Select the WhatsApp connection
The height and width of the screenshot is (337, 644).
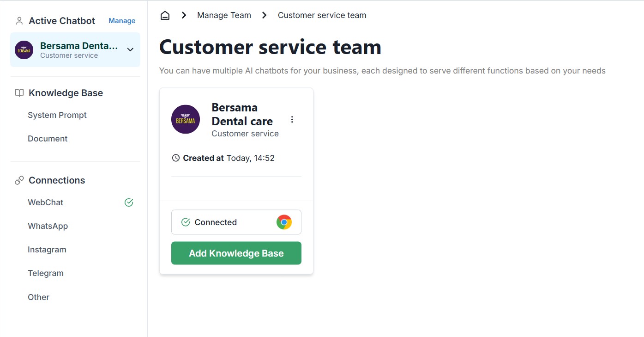click(48, 226)
